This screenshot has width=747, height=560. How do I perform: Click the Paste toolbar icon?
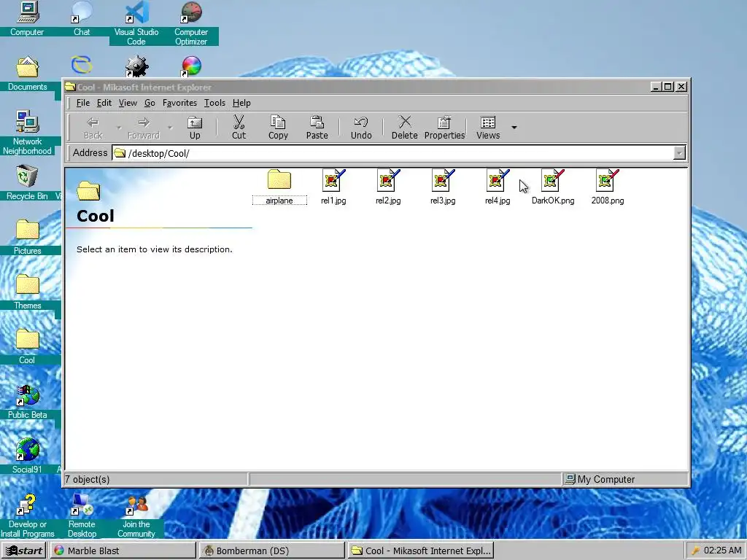(317, 122)
